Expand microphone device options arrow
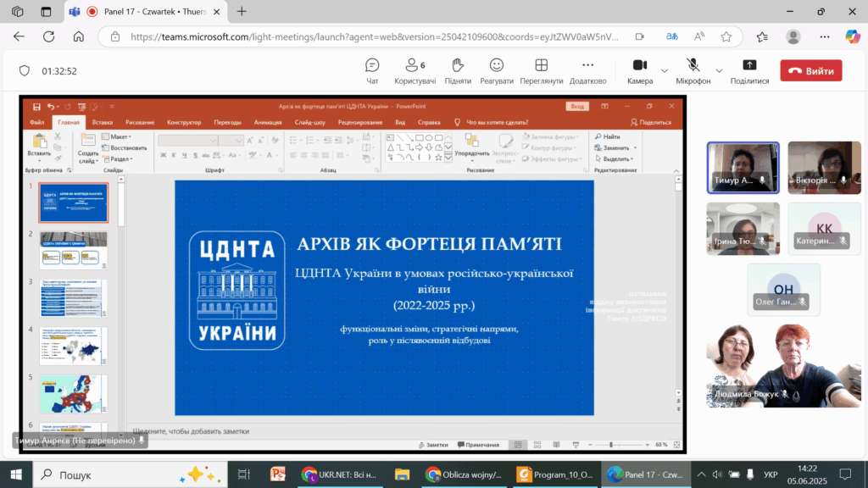Image resolution: width=868 pixels, height=488 pixels. [x=719, y=71]
